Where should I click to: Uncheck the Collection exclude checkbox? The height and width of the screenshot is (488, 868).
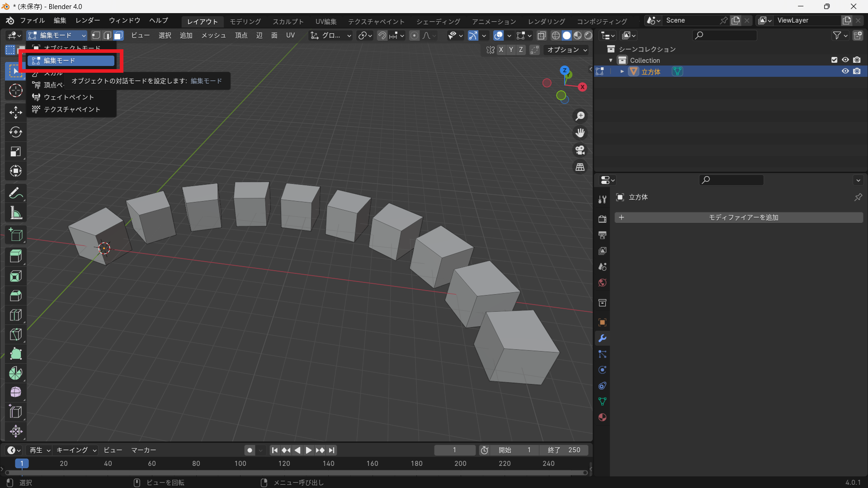click(835, 60)
